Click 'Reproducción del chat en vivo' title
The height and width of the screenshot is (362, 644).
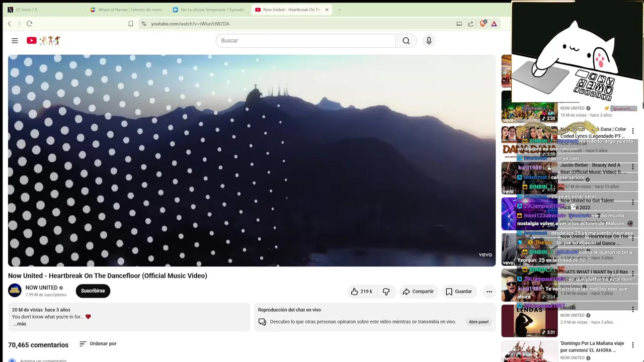(289, 310)
